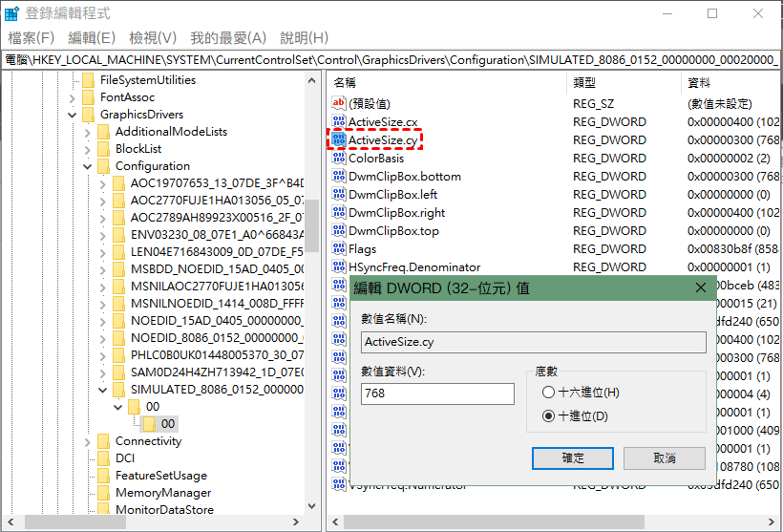
Task: Open the 檢視(V) menu
Action: click(153, 38)
